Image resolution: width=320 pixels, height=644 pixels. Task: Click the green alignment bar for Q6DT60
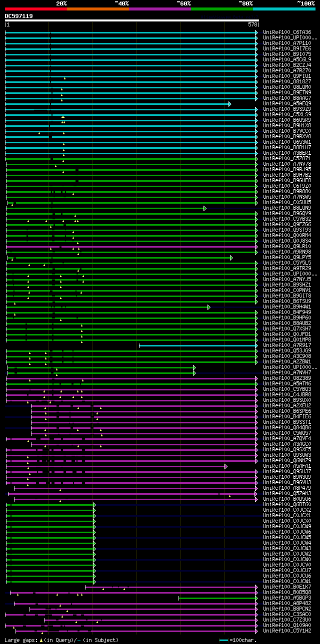[50, 505]
